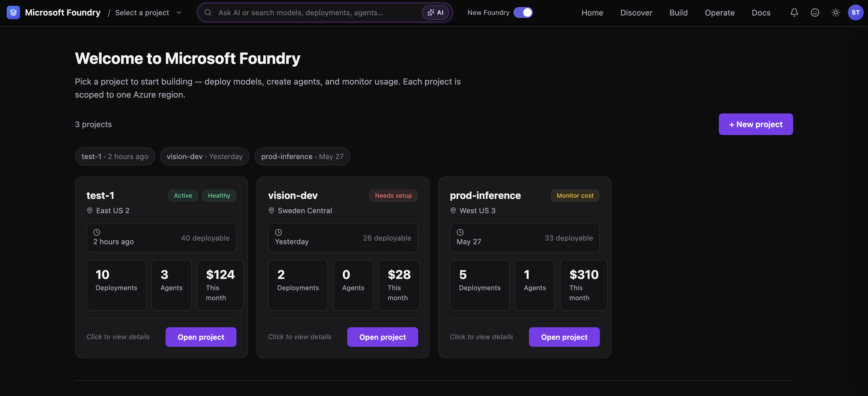Click 40 deployable text
The height and width of the screenshot is (396, 868).
tap(205, 238)
